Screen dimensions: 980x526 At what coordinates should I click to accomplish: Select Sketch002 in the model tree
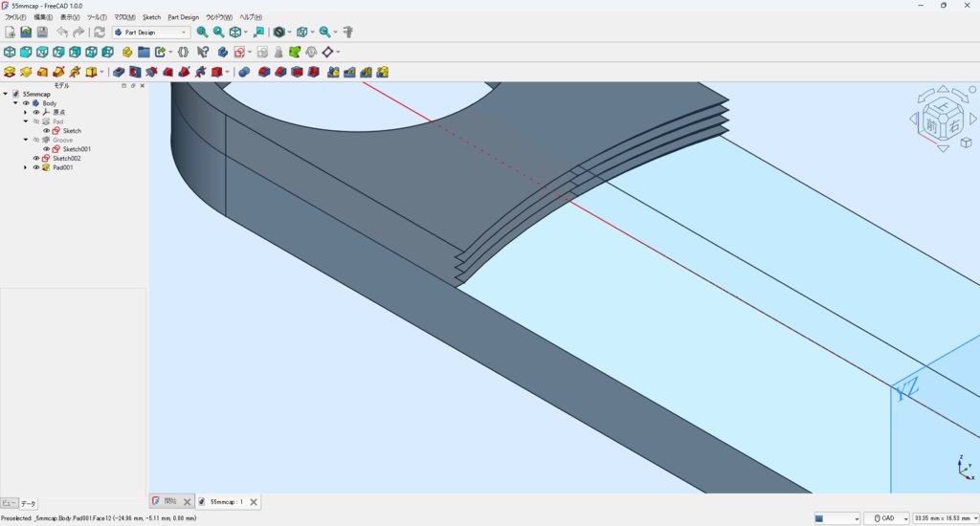67,158
